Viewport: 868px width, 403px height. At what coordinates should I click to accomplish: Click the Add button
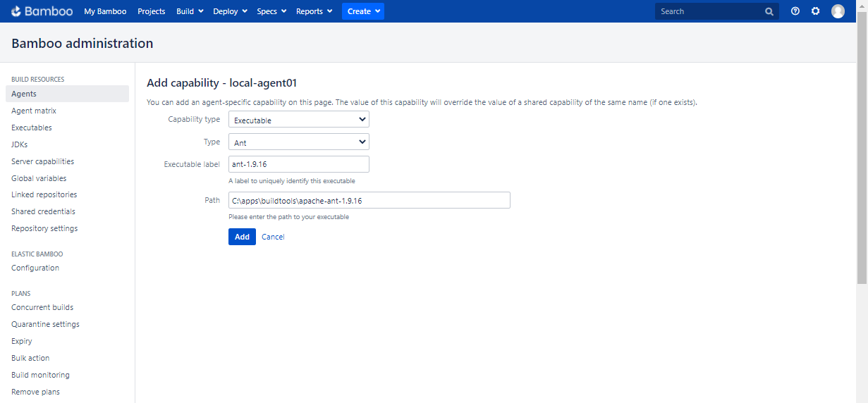point(242,237)
